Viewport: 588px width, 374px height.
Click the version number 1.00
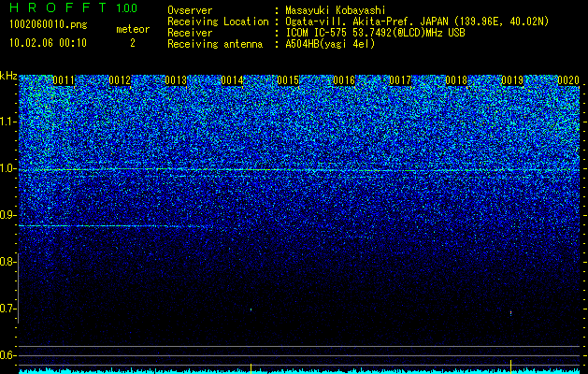click(127, 7)
